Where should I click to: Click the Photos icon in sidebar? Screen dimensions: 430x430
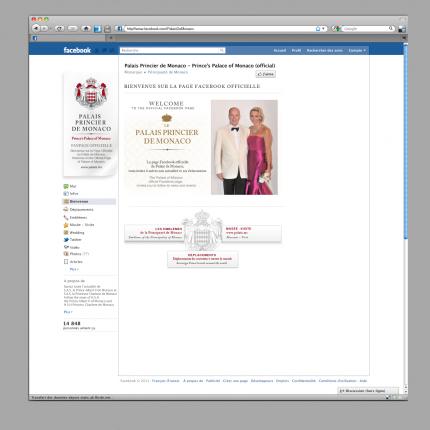(66, 254)
